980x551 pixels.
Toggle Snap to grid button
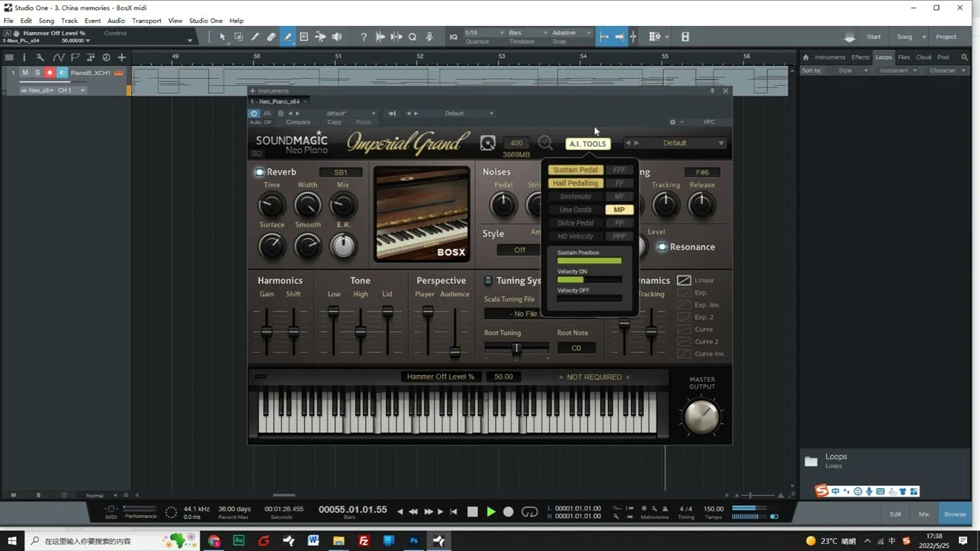tap(604, 37)
